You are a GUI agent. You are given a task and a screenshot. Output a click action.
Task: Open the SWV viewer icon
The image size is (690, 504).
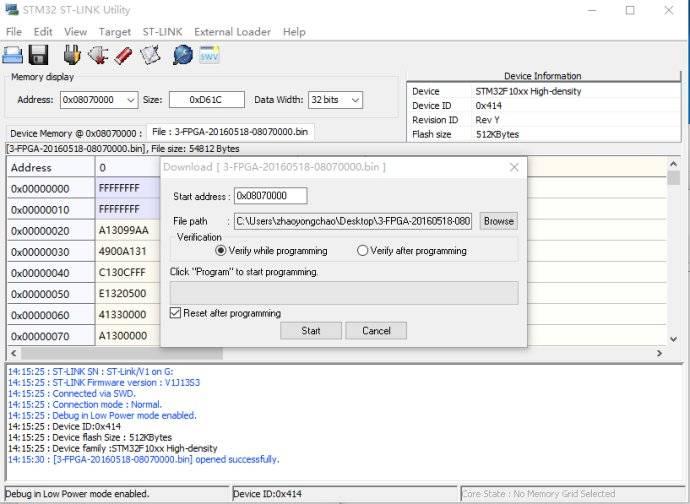pyautogui.click(x=209, y=55)
